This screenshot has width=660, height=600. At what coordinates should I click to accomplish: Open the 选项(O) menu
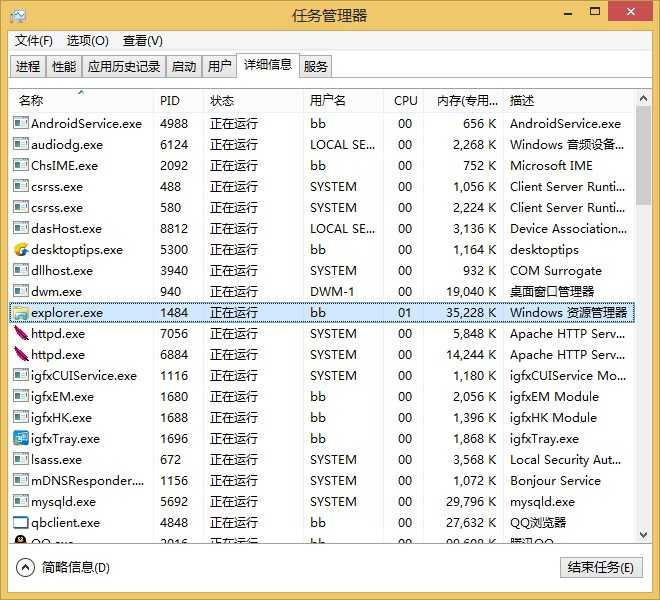pos(88,41)
